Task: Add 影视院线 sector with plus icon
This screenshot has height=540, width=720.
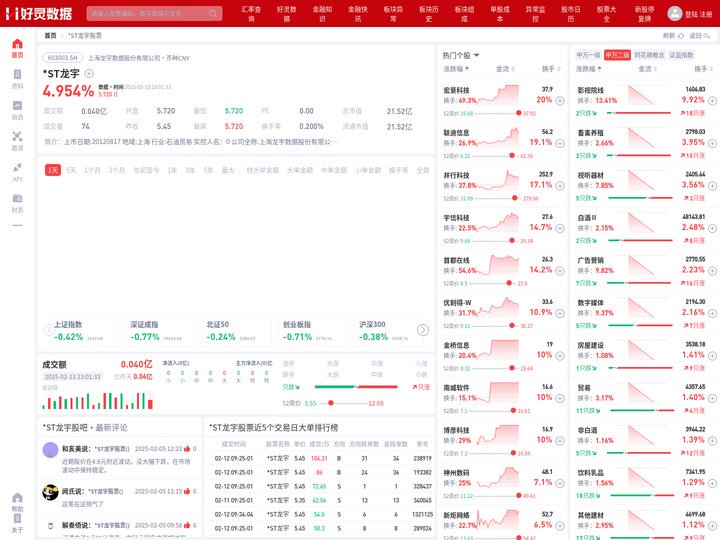Action: [712, 101]
